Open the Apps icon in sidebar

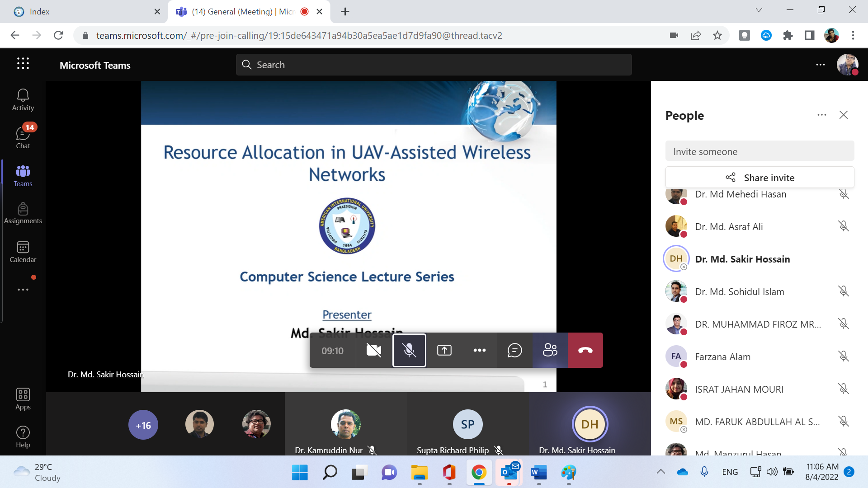[x=23, y=399]
